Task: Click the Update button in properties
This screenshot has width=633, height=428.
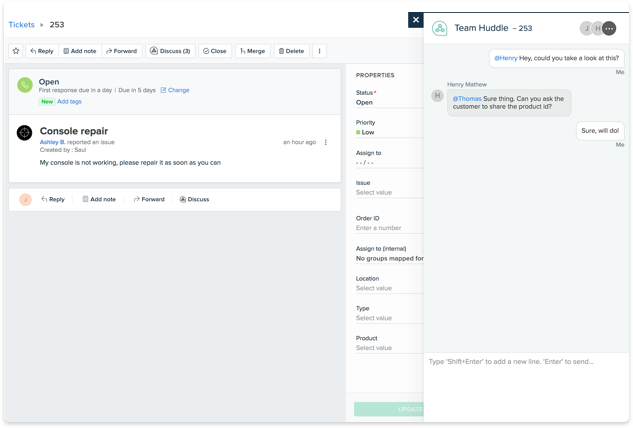Action: [x=389, y=409]
